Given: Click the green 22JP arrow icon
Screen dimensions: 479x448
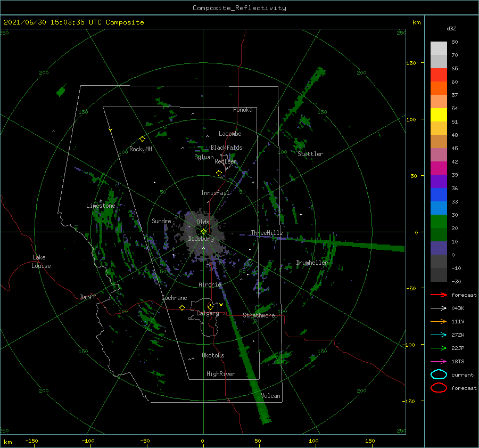Looking at the screenshot, I should pos(439,348).
